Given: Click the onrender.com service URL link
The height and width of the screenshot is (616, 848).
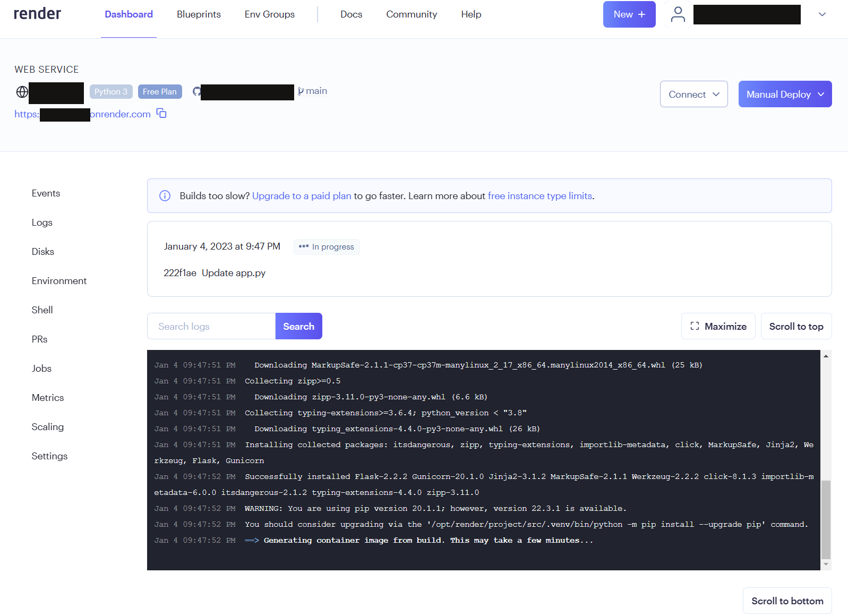Looking at the screenshot, I should tap(82, 114).
